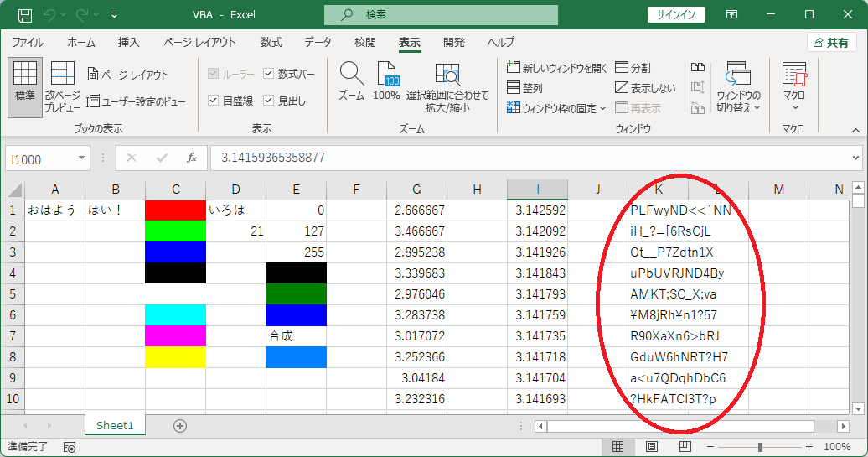
Task: Switch to Normal view in status bar
Action: point(617,446)
